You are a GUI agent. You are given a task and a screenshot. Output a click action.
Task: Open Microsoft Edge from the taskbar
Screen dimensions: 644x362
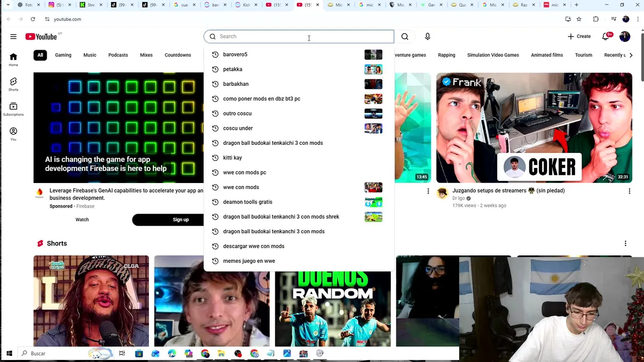(172, 353)
